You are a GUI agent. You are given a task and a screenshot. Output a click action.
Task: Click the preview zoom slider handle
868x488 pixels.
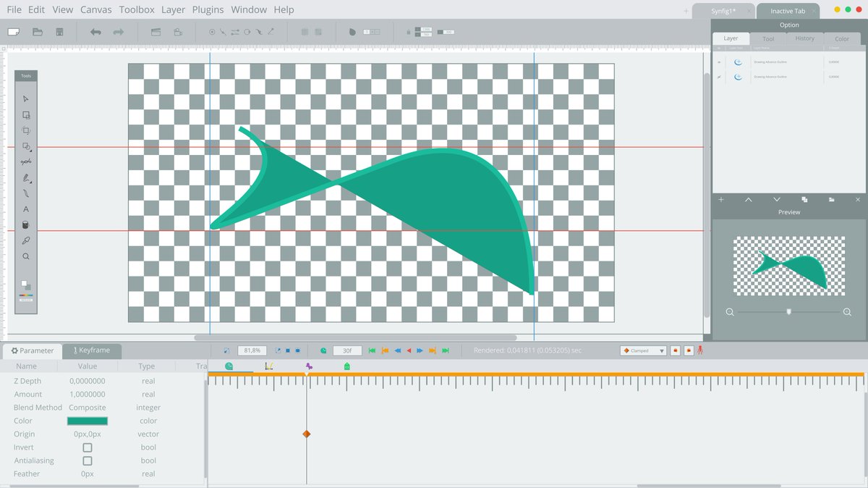[x=789, y=311]
